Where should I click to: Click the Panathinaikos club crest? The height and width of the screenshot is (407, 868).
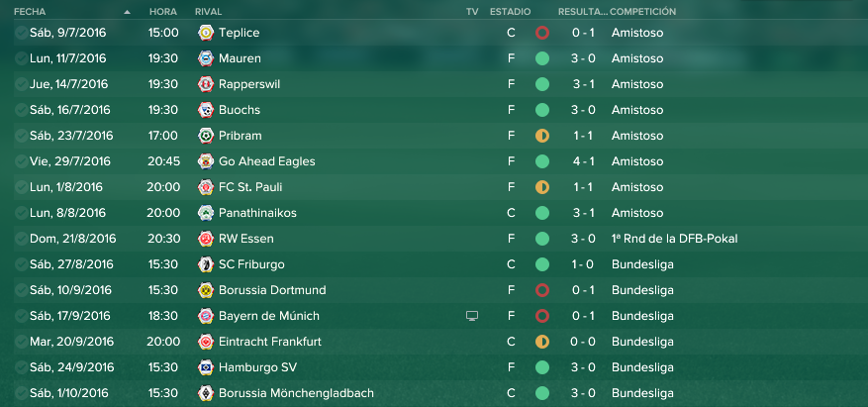tap(206, 213)
